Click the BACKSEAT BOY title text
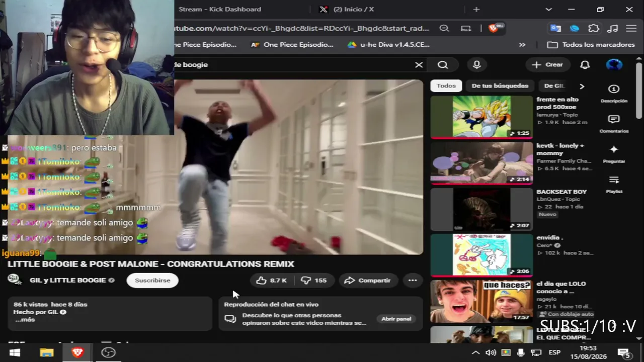This screenshot has height=362, width=644. tap(561, 192)
